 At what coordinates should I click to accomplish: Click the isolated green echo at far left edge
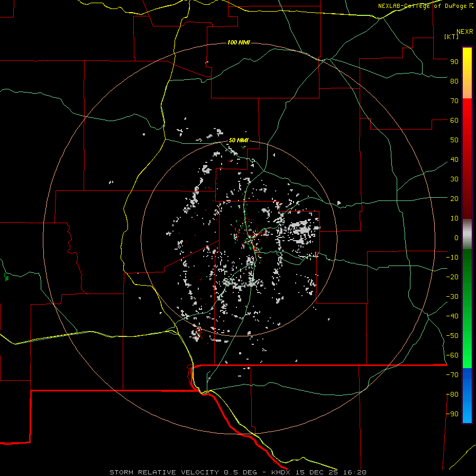pyautogui.click(x=6, y=277)
